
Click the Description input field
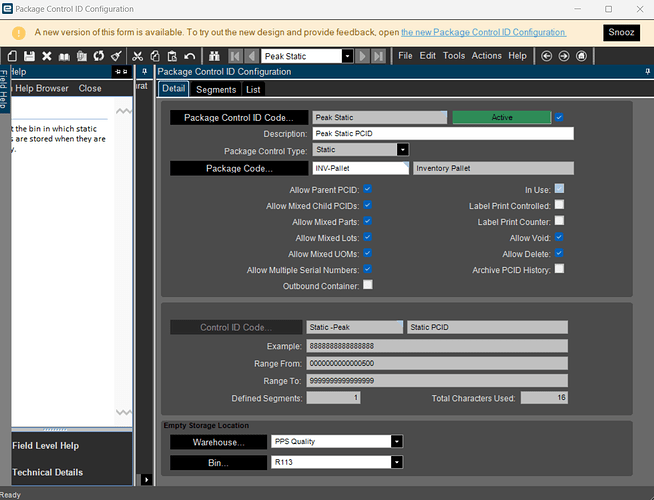coord(443,133)
